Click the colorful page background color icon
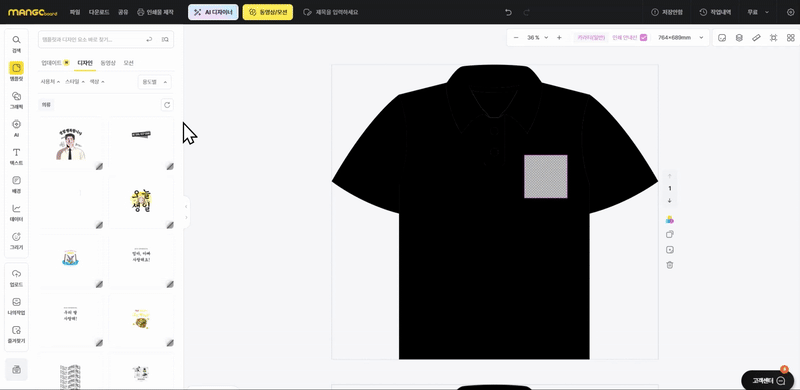The width and height of the screenshot is (800, 390). click(x=670, y=220)
